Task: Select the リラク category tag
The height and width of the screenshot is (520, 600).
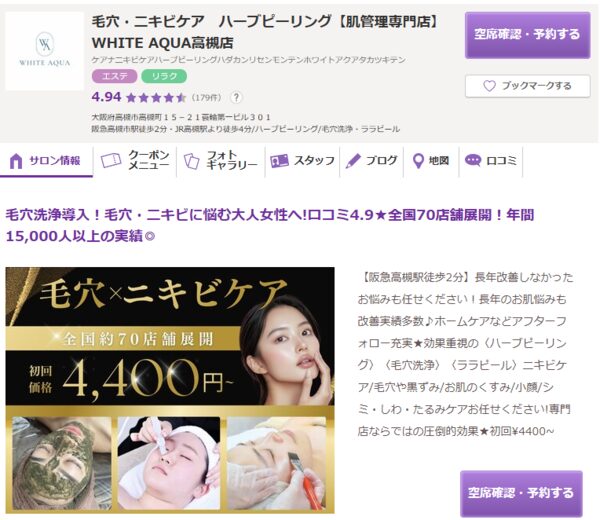Action: pyautogui.click(x=164, y=76)
